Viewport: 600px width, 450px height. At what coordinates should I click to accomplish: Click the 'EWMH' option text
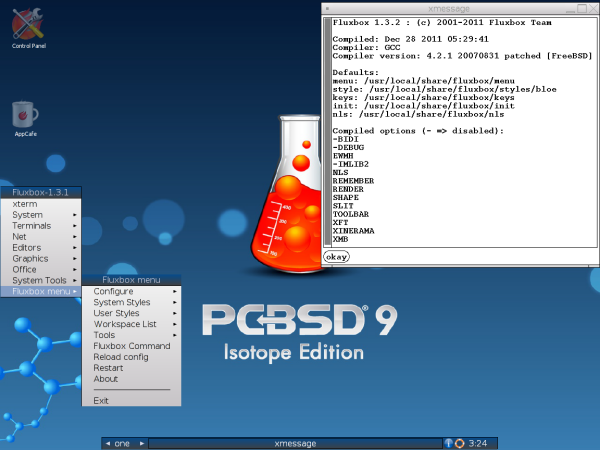point(343,156)
